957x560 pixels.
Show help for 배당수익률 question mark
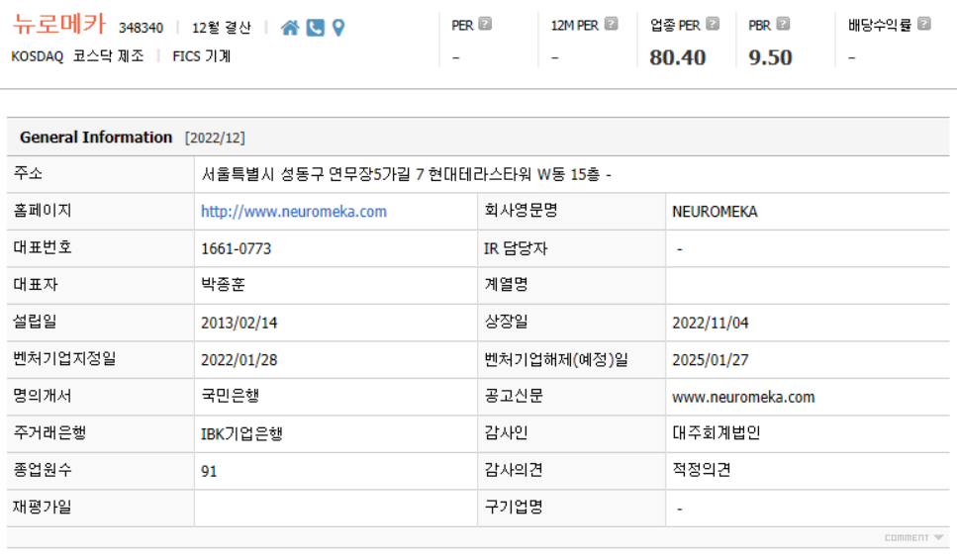tap(924, 24)
